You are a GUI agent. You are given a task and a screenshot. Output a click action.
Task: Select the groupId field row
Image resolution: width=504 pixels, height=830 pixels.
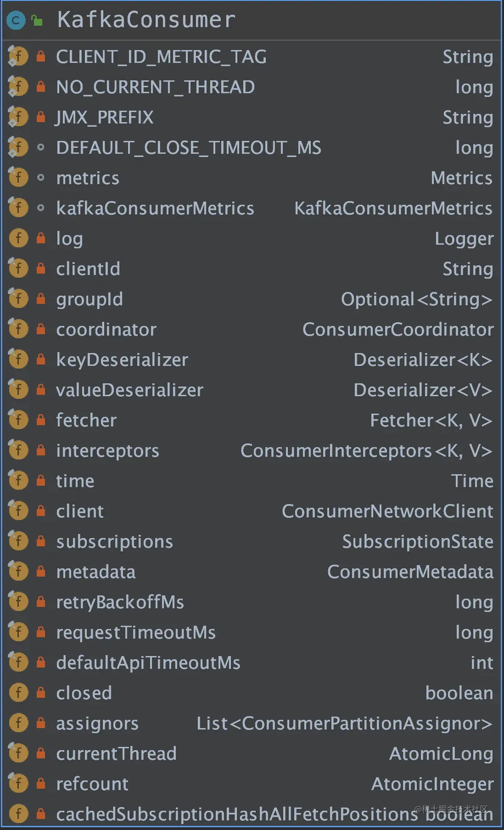pyautogui.click(x=252, y=299)
